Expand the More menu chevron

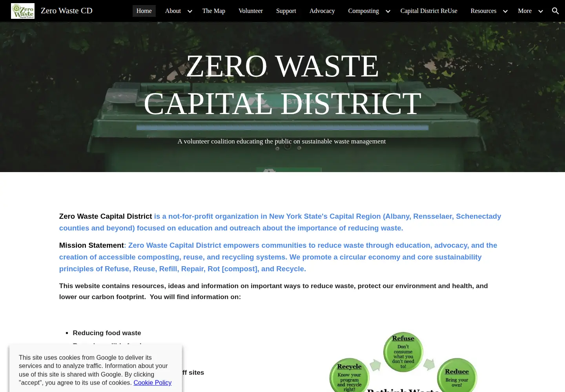(541, 11)
